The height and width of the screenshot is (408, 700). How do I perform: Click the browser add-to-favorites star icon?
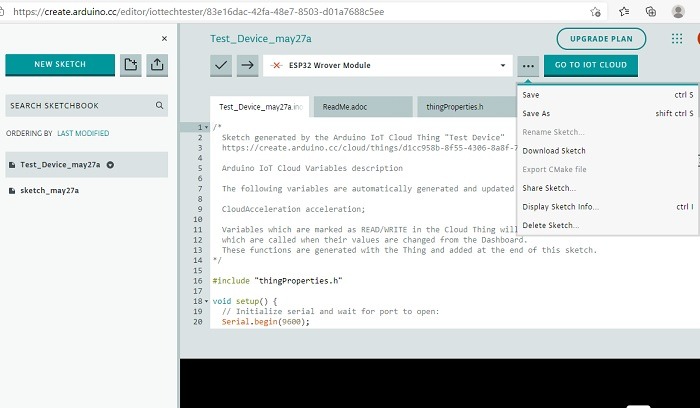(x=595, y=12)
